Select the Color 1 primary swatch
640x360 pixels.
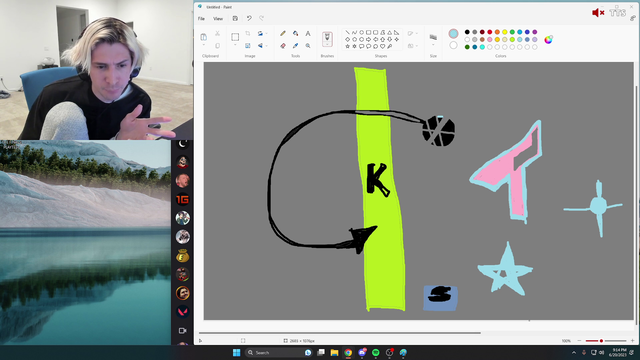(x=453, y=33)
